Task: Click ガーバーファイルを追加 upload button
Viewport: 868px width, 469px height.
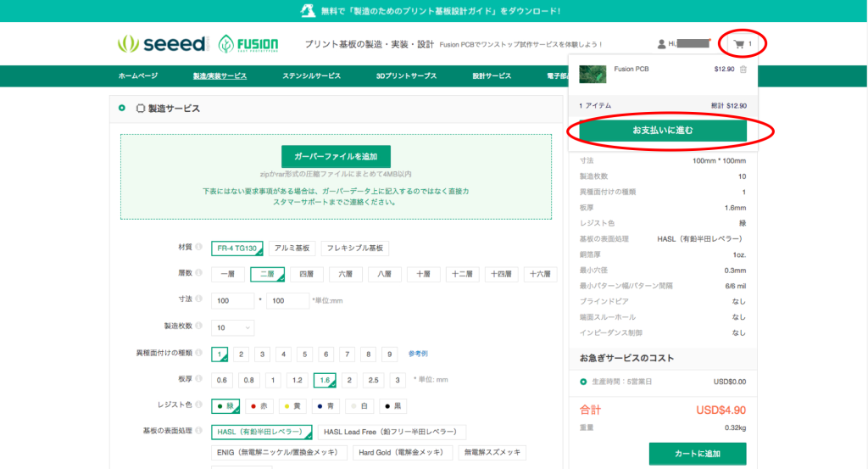Action: [336, 157]
